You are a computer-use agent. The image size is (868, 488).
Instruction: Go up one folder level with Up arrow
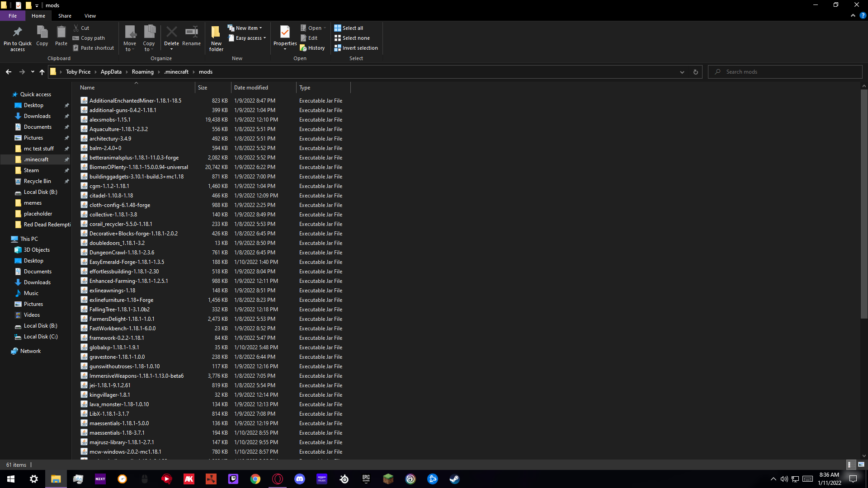tap(42, 72)
